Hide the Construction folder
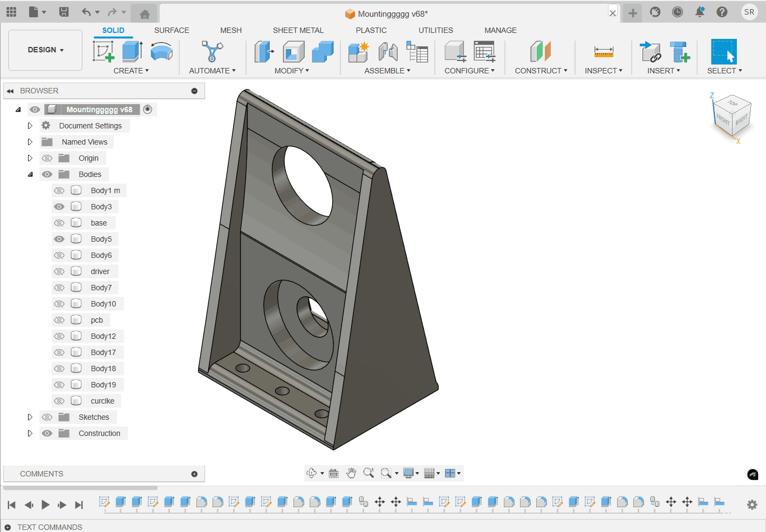Viewport: 766px width, 532px height. (x=47, y=433)
